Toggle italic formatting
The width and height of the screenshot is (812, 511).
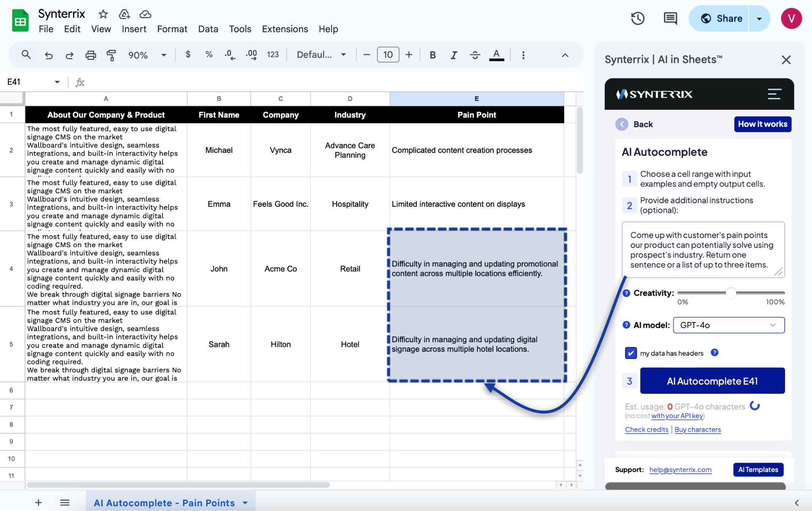coord(454,55)
